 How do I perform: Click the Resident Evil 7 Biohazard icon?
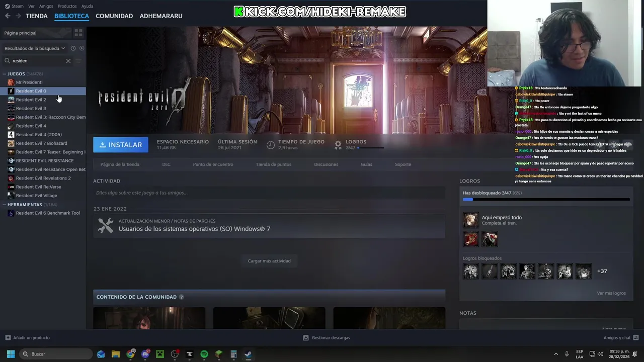pyautogui.click(x=11, y=143)
